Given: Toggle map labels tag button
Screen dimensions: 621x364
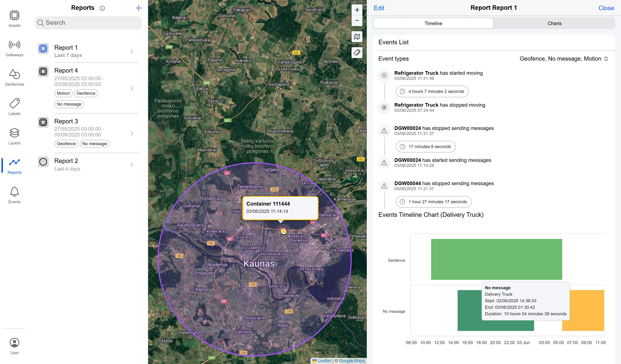Looking at the screenshot, I should click(357, 52).
